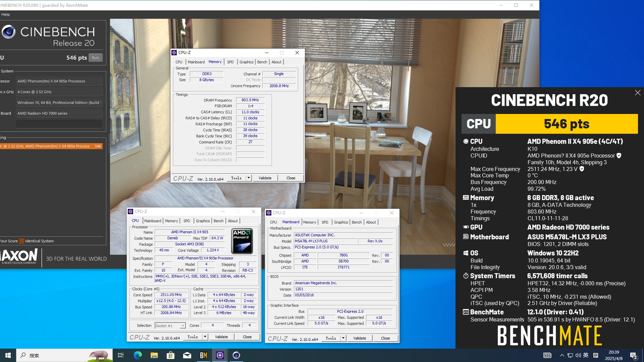The width and height of the screenshot is (644, 362).
Task: Click the Memory module icon in BenchMate panel
Action: point(466,198)
